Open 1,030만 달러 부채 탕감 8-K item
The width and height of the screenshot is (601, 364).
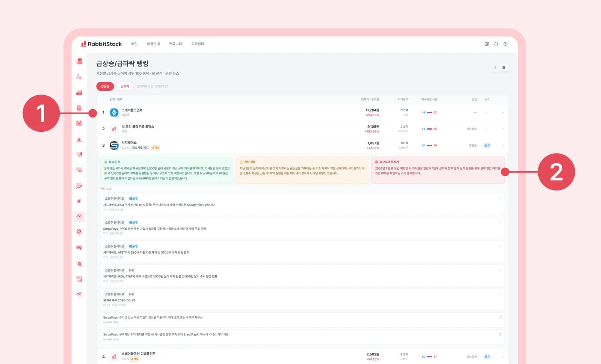coord(302,276)
